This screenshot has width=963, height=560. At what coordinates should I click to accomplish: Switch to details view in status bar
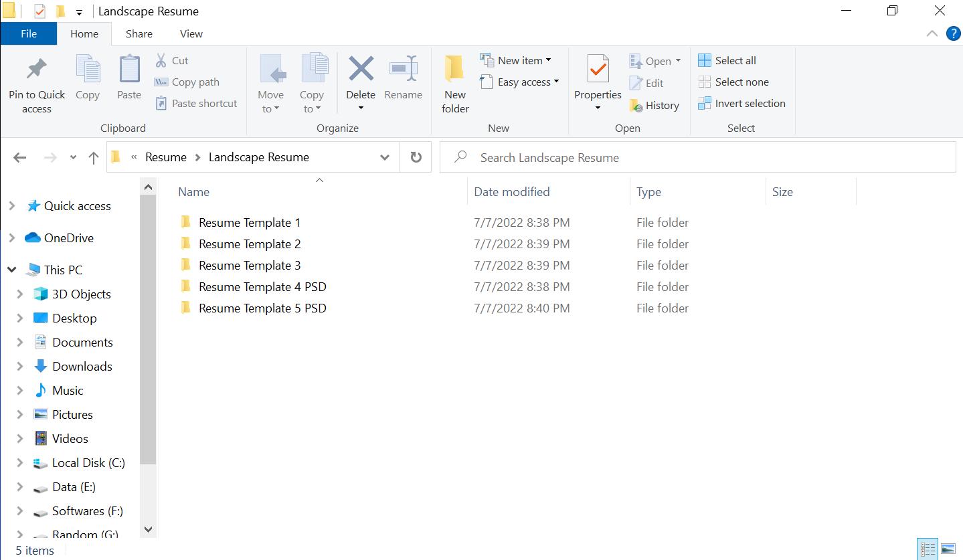point(928,549)
